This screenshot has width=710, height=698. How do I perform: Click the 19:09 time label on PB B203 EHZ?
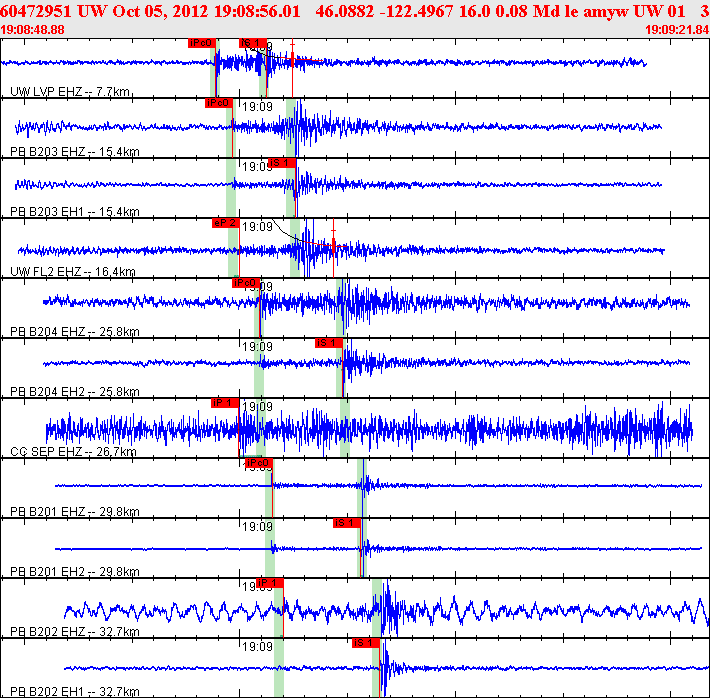258,107
